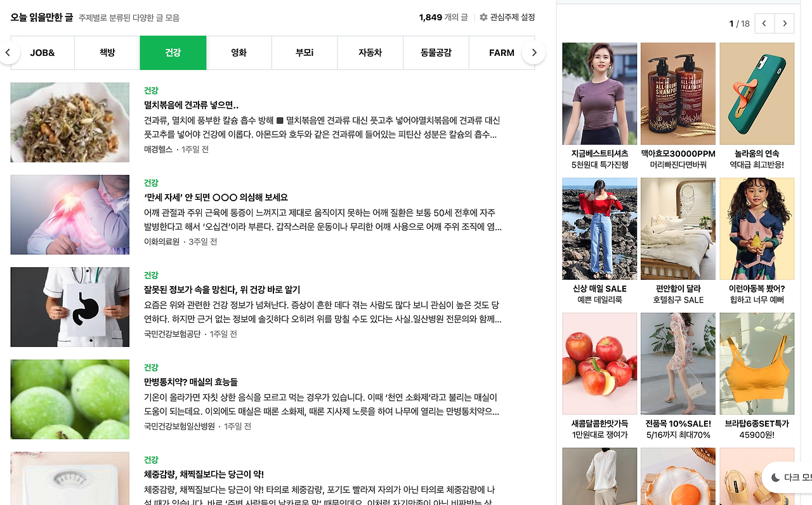The width and height of the screenshot is (812, 505).
Task: Open the stomach diagram article thumbnail
Action: pos(70,307)
